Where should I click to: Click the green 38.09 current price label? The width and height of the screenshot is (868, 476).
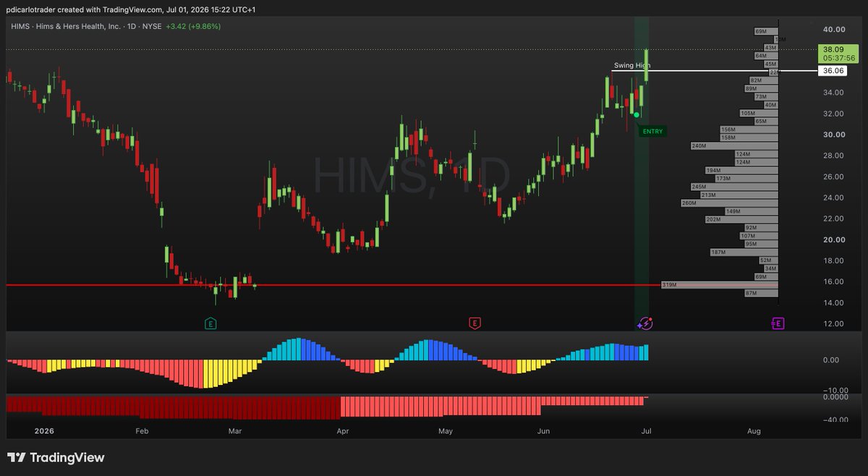click(x=835, y=51)
